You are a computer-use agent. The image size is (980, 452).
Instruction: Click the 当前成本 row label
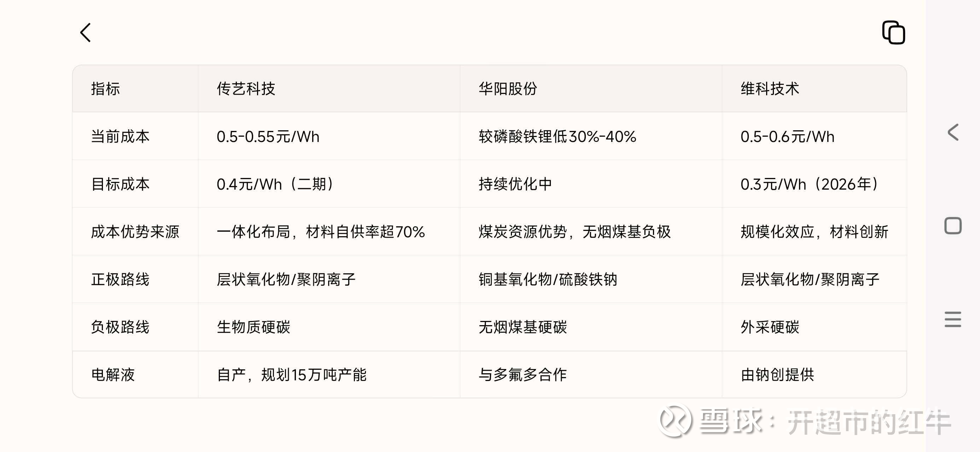coord(120,136)
